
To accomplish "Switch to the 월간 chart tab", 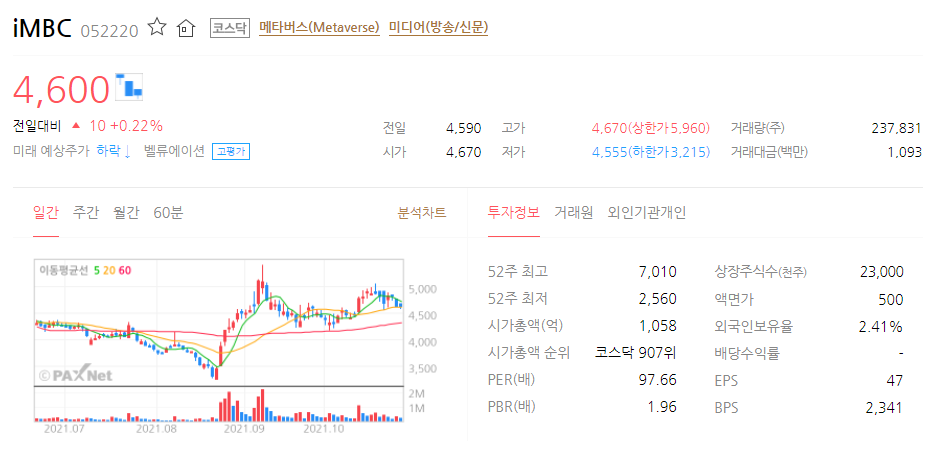I will pyautogui.click(x=126, y=213).
